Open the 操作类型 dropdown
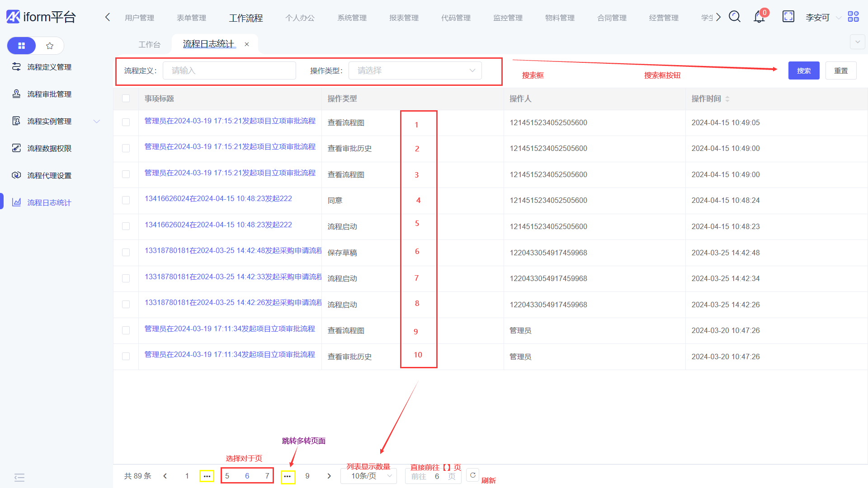Screen dimensions: 868x488 (x=415, y=70)
